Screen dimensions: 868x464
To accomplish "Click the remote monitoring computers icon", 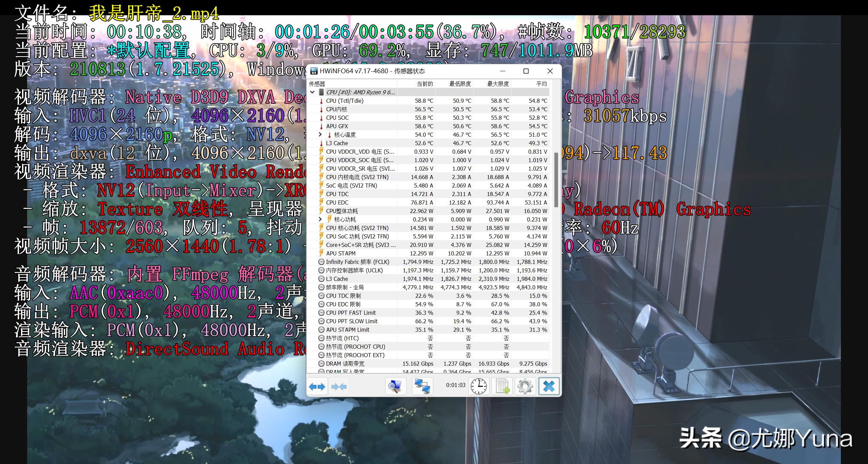I will coord(423,386).
